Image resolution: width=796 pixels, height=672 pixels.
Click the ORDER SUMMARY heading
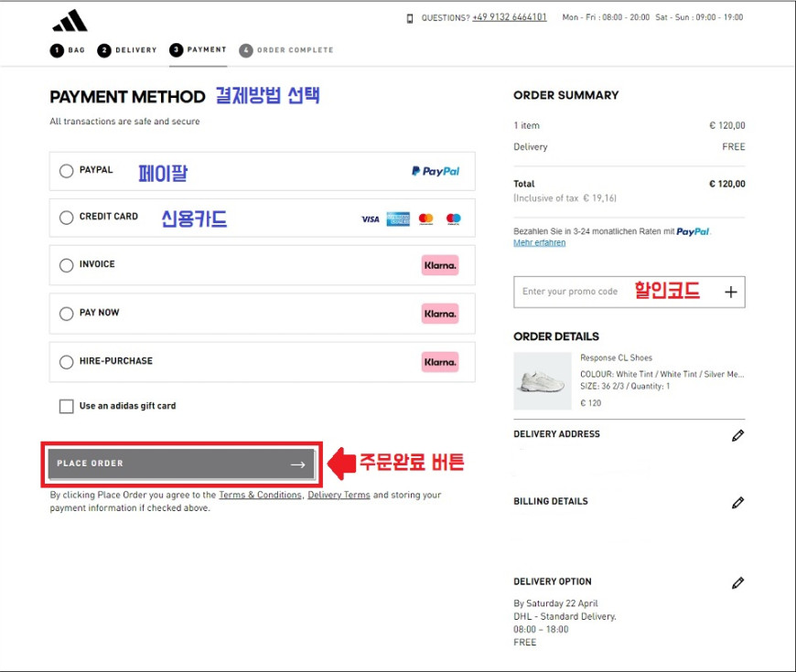click(566, 95)
